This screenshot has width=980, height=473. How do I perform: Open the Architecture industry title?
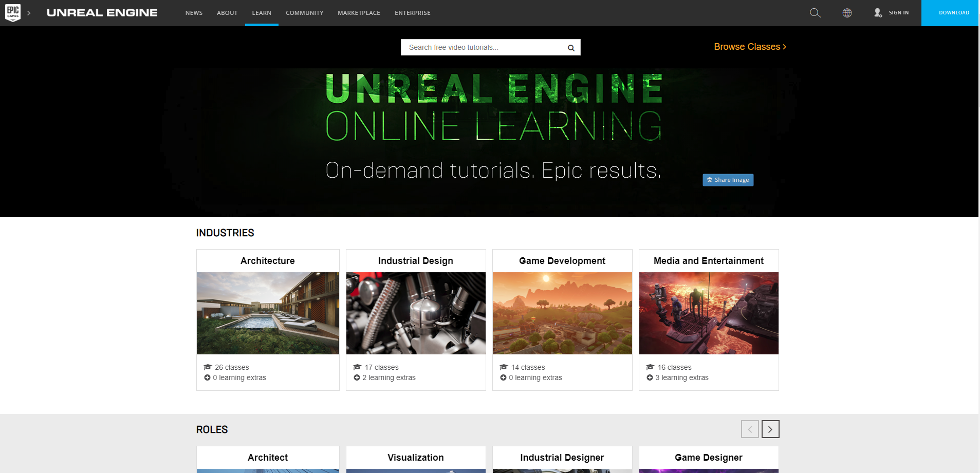pyautogui.click(x=268, y=261)
